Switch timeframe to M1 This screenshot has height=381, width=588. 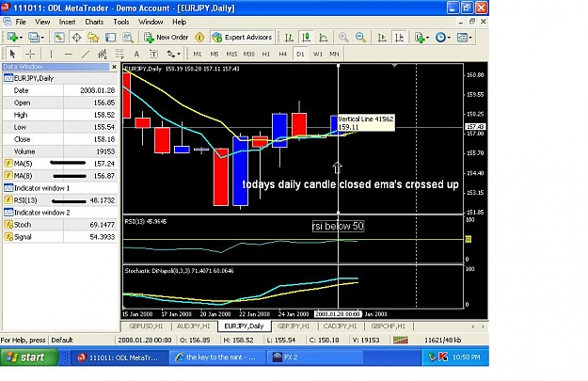click(x=198, y=54)
